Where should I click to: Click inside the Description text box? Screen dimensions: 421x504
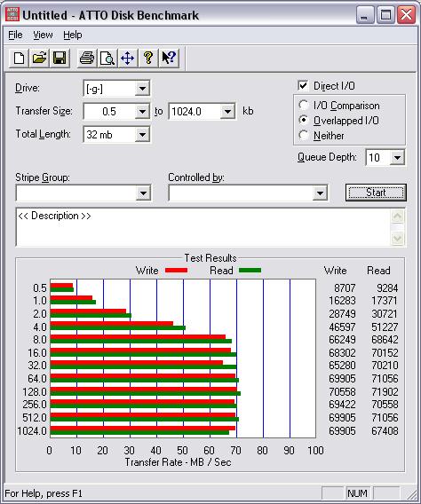tap(203, 227)
